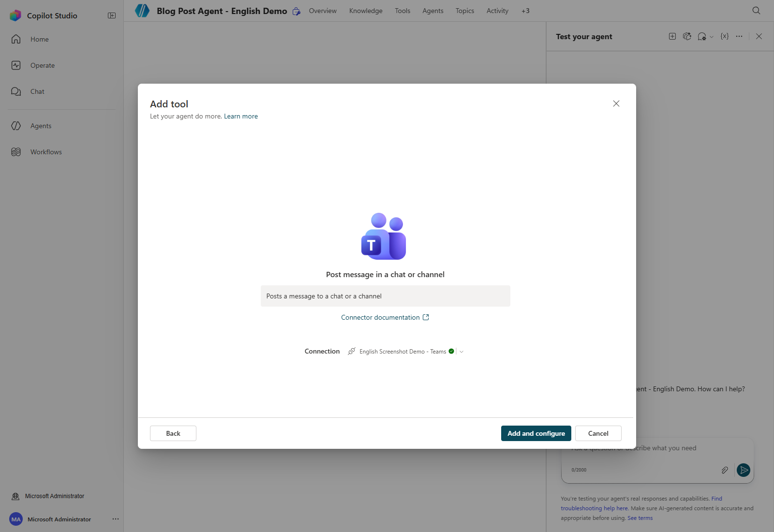Screen dimensions: 774x532
Task: Go Back in Add tool dialog
Action: 173,433
